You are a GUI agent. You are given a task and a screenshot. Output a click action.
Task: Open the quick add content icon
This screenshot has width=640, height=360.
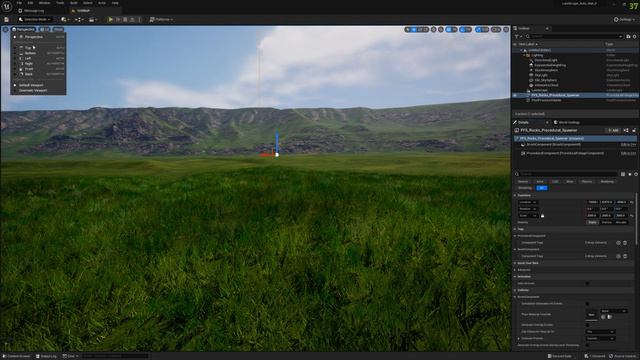click(x=64, y=19)
